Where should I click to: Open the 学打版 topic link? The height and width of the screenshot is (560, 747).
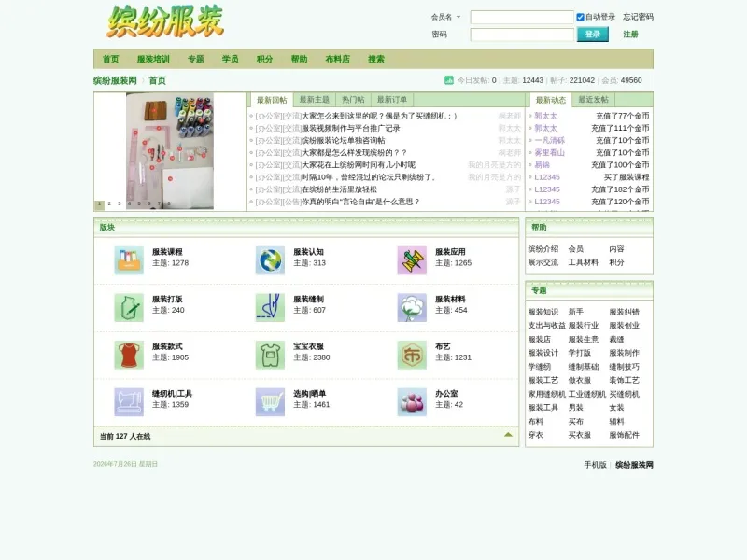click(x=579, y=353)
